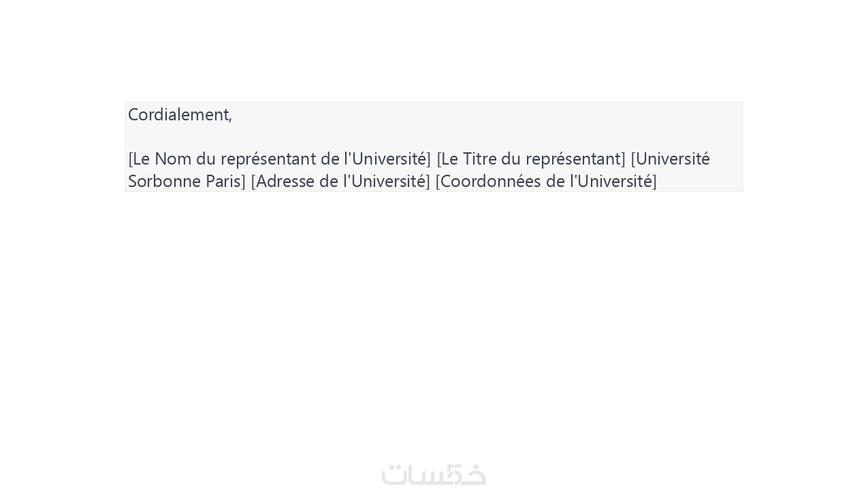Viewport: 868px width, 495px height.
Task: Click "du" right after the word Nom
Action: pos(206,159)
